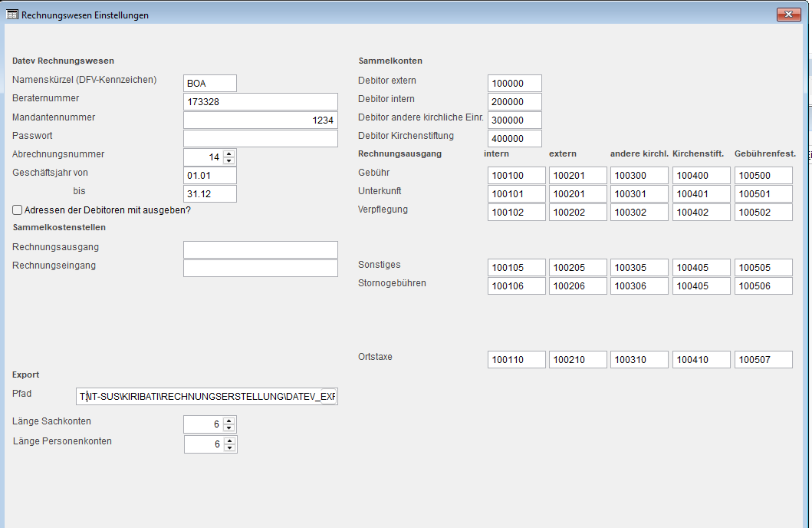
Task: Edit the Geschäftsjahr von date field
Action: (210, 176)
